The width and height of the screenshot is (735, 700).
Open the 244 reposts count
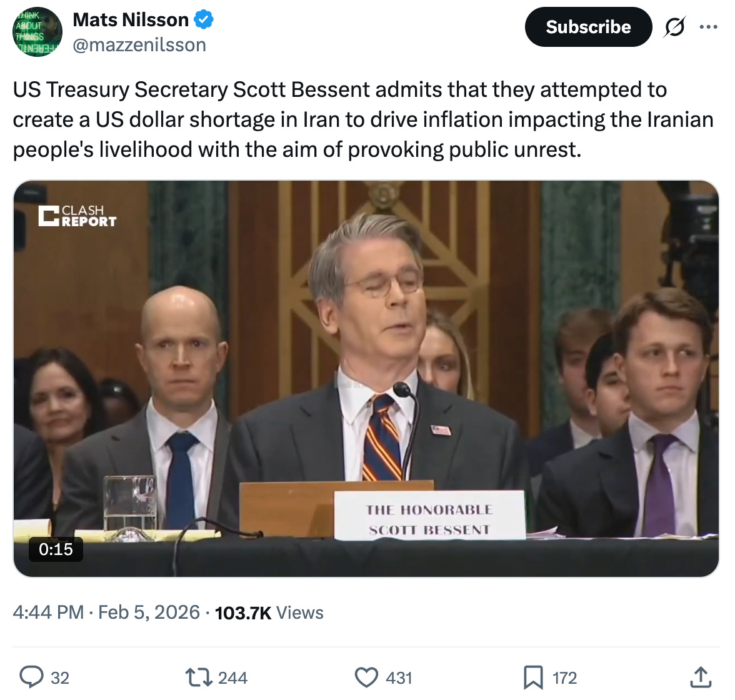tap(232, 678)
